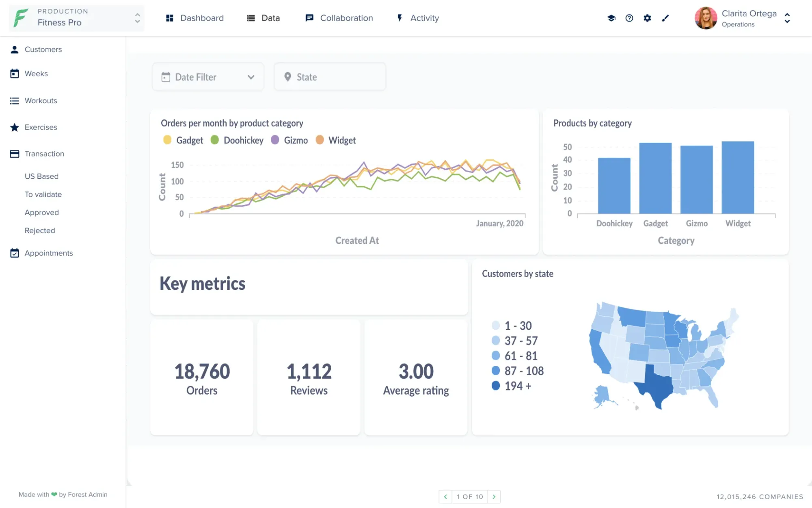
Task: Click the Exercises star icon
Action: click(x=15, y=127)
